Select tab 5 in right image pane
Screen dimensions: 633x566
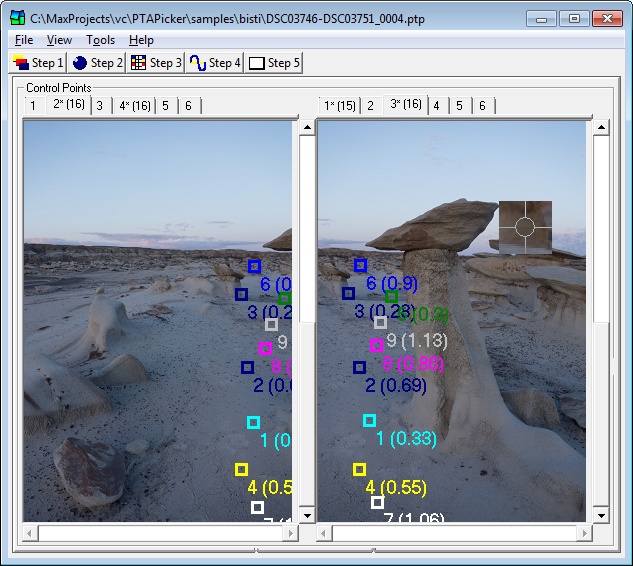(x=459, y=106)
